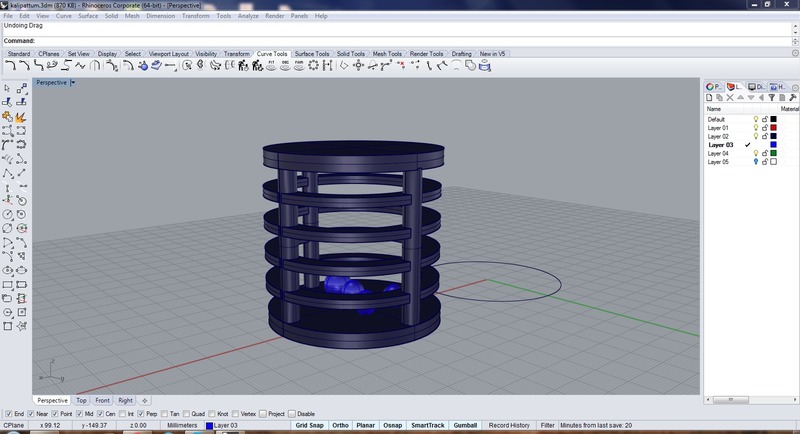This screenshot has height=434, width=800.
Task: Select the pointer arrow tool in left toolbar
Action: click(7, 88)
